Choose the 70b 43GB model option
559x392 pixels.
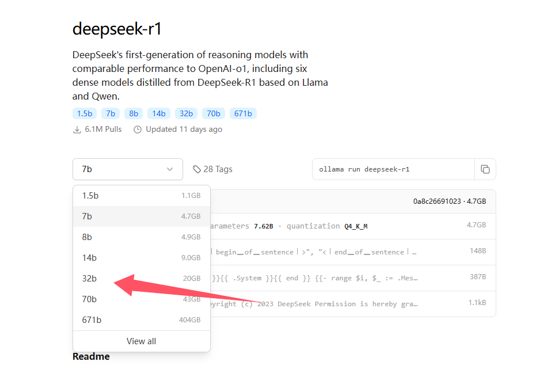141,299
